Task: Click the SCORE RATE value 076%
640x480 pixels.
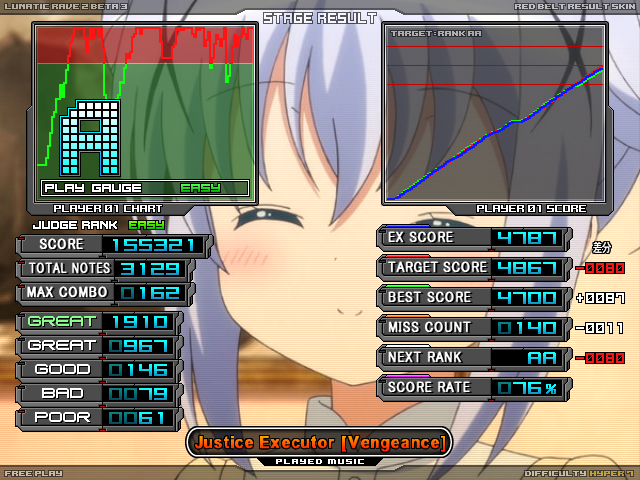Action: (x=527, y=388)
